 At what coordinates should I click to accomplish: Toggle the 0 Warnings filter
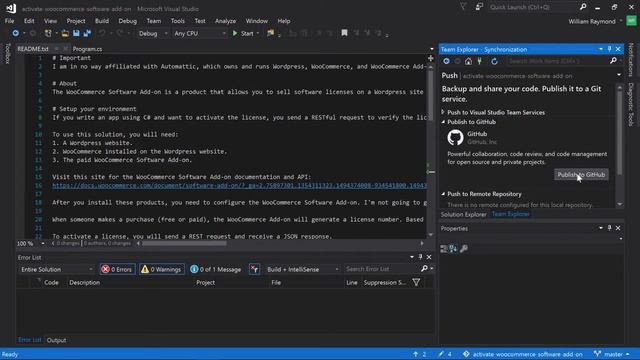click(x=162, y=269)
